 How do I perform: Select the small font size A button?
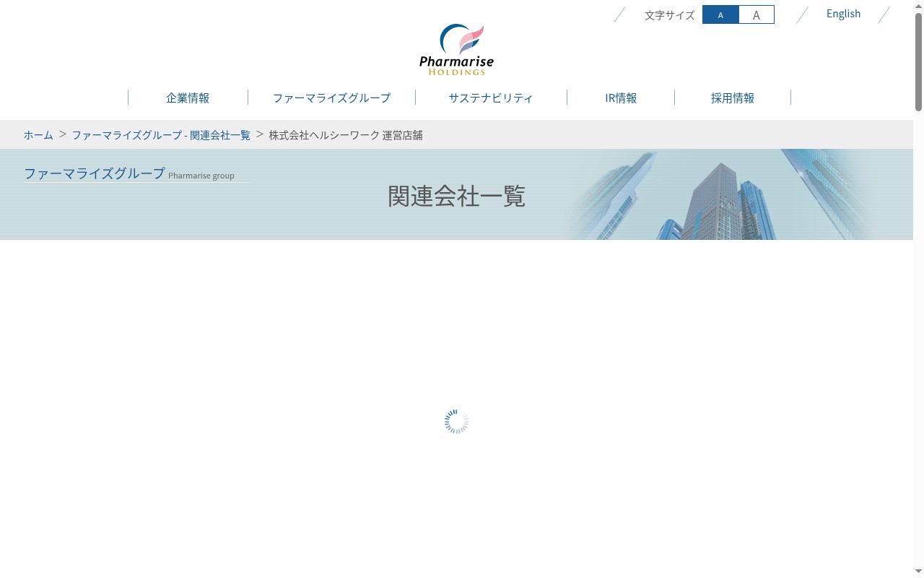(720, 14)
